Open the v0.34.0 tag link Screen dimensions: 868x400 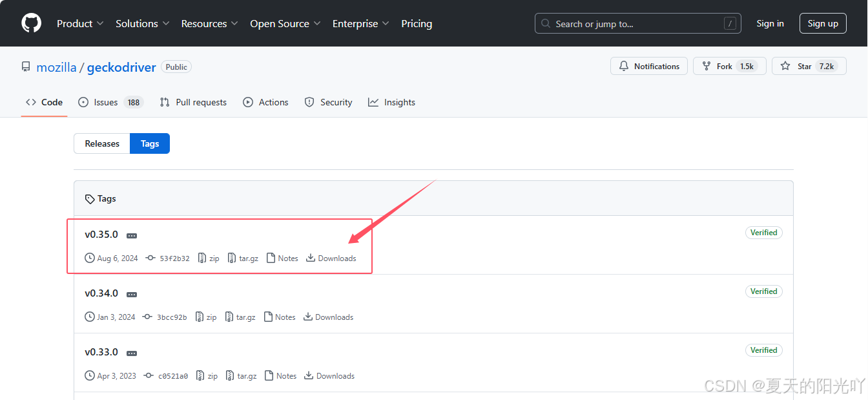(x=101, y=293)
